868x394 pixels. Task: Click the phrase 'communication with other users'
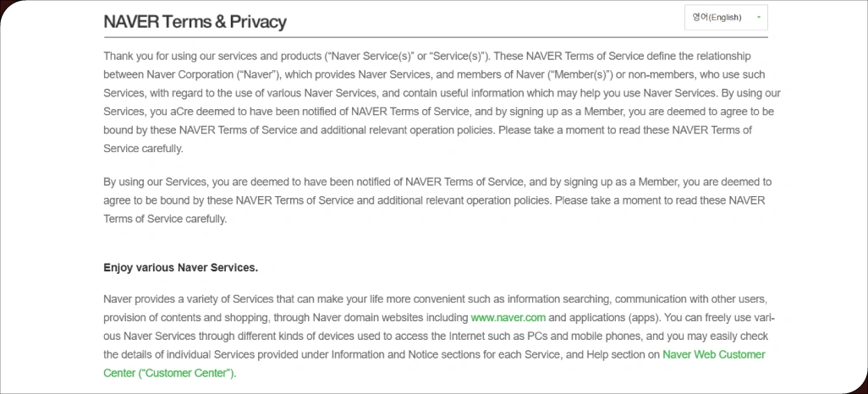(692, 299)
